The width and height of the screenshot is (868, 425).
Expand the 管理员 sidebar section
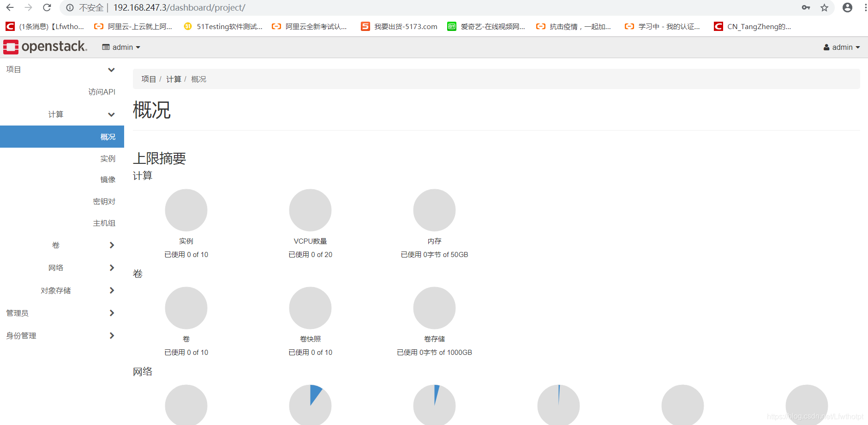62,313
